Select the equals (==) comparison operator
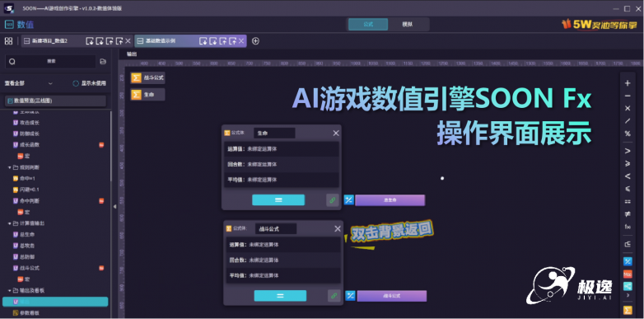644x319 pixels. [x=628, y=201]
